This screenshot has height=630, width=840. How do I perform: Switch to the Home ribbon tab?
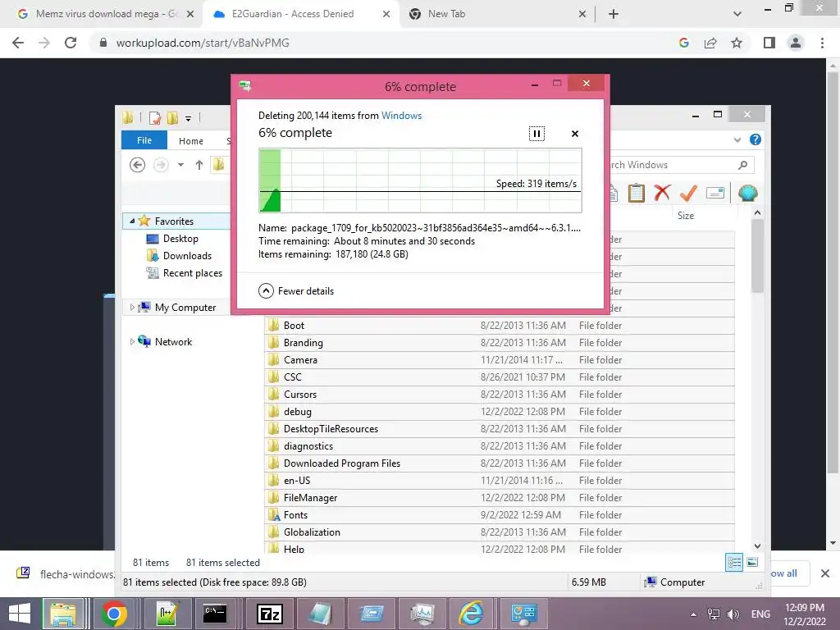point(190,141)
